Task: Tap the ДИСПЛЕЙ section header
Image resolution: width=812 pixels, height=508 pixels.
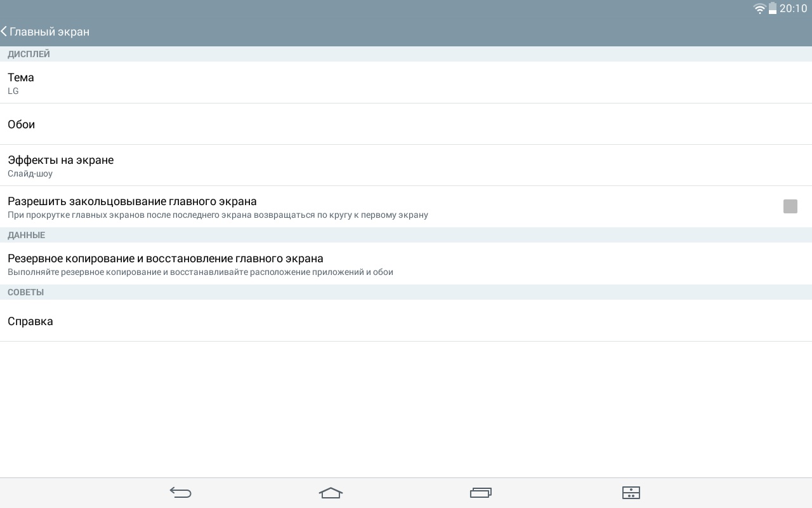Action: click(x=29, y=54)
